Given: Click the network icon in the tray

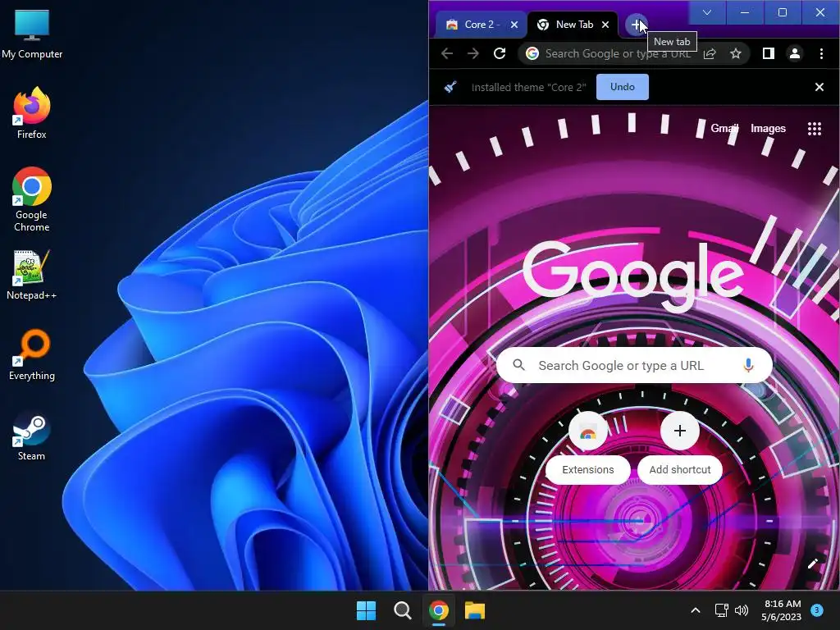Looking at the screenshot, I should 722,610.
